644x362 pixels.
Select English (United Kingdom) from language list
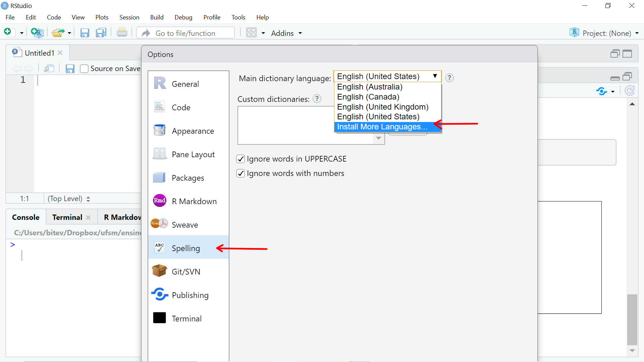pyautogui.click(x=383, y=107)
